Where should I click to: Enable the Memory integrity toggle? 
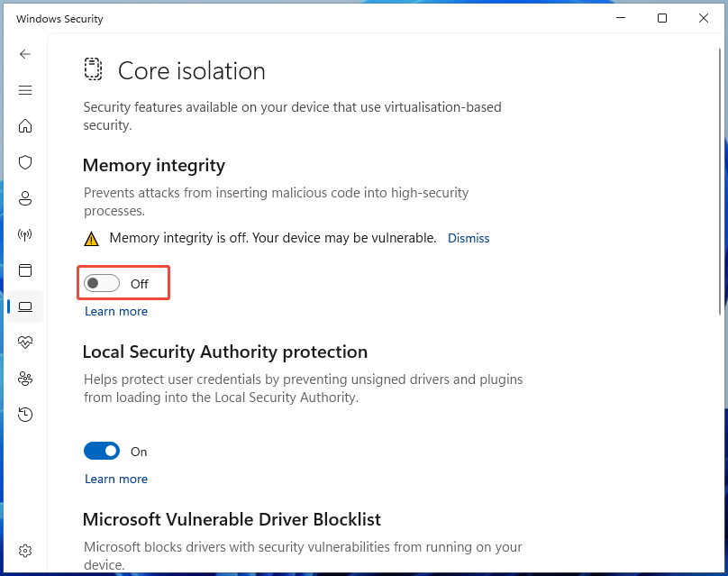[x=101, y=282]
